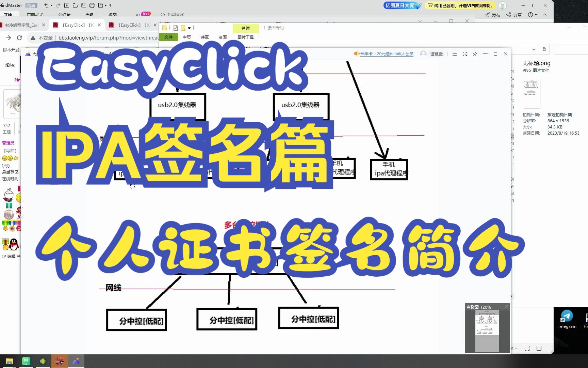Viewport: 588px width, 368px height.
Task: Click the red browser taskbar icon
Action: [60, 361]
